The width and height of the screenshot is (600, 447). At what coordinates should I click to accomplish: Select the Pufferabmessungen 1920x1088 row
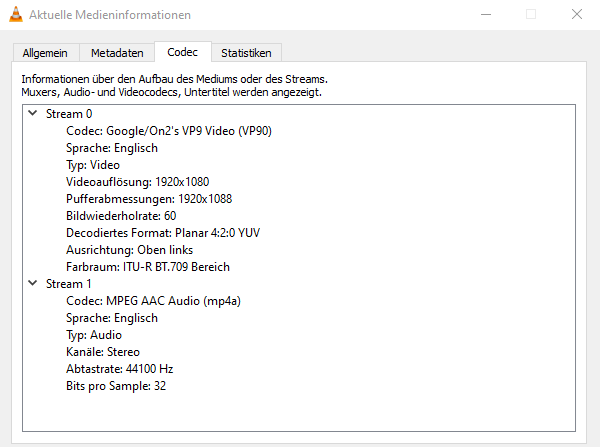click(x=149, y=199)
